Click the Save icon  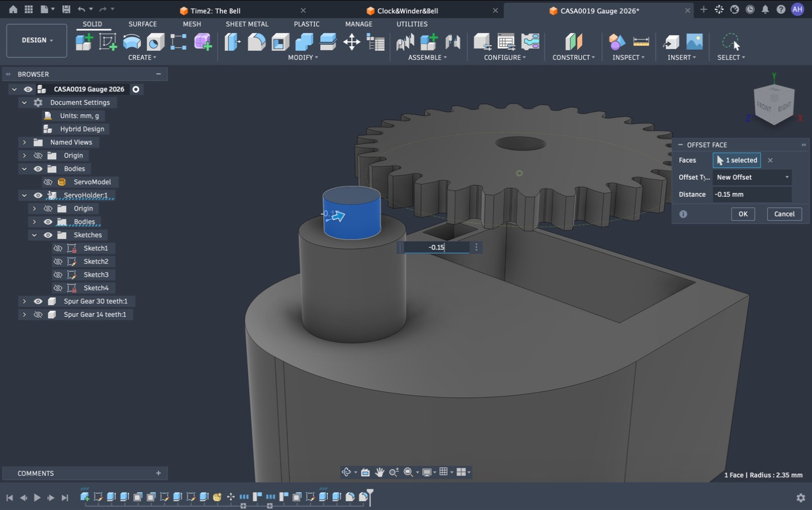pyautogui.click(x=66, y=9)
